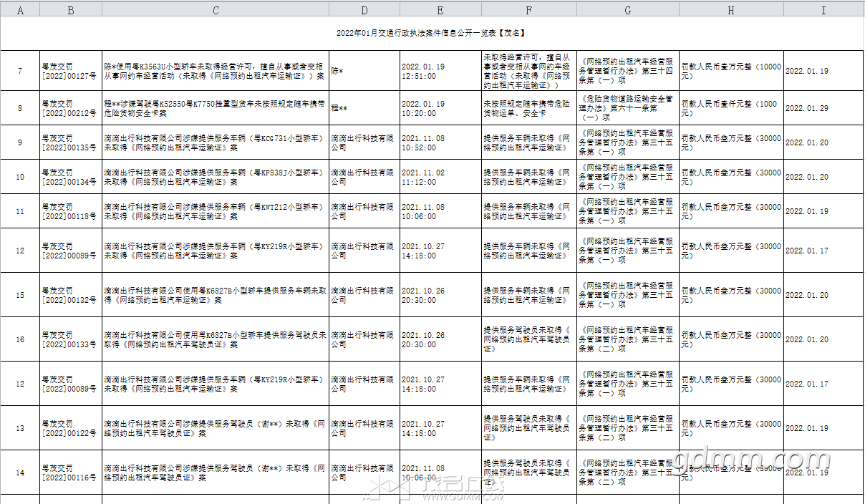
Task: Select date cell 2021.11.02 11:12:00
Action: click(440, 177)
